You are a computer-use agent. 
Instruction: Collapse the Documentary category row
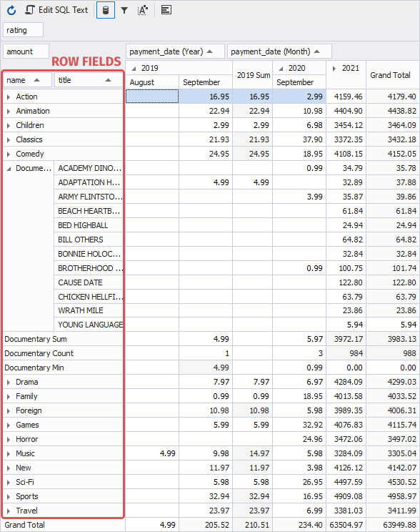point(9,169)
